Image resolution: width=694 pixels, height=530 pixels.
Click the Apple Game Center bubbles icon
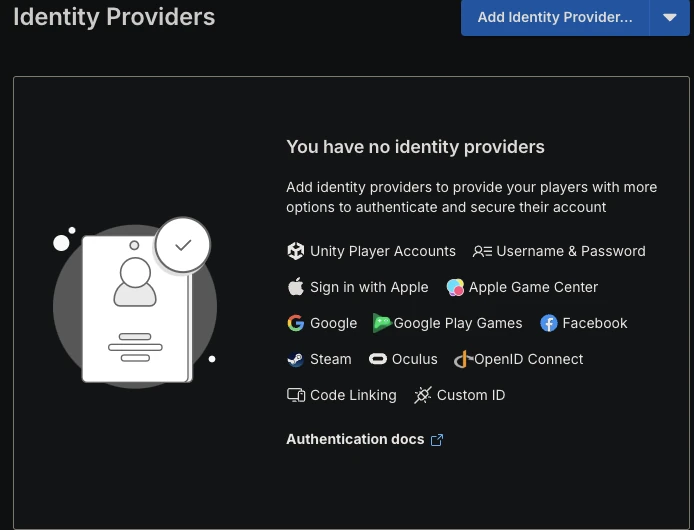455,287
